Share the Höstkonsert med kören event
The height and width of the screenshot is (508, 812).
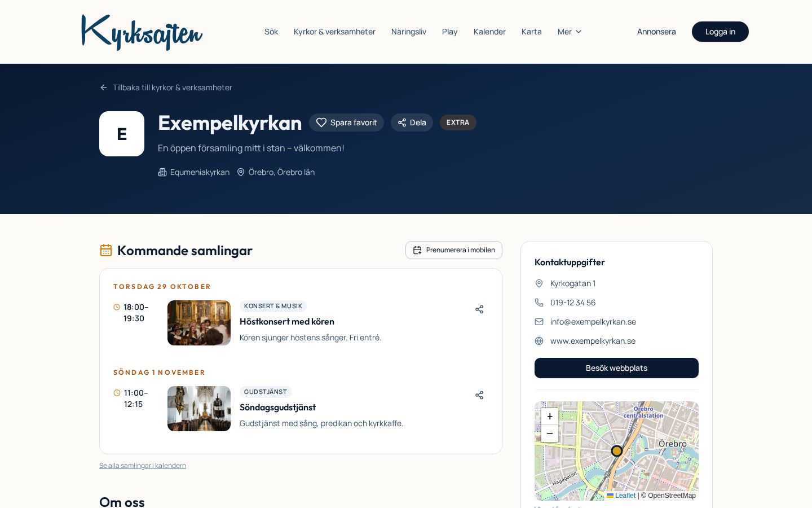(479, 309)
